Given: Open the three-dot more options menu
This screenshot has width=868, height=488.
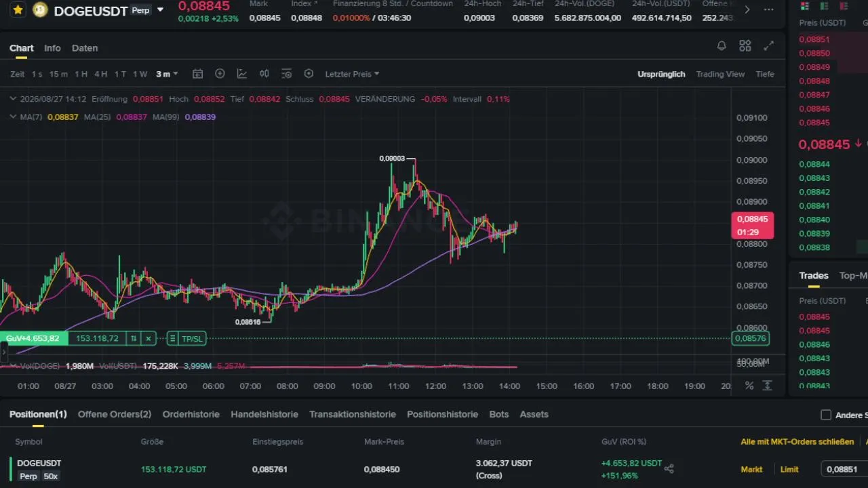Looking at the screenshot, I should [x=768, y=10].
